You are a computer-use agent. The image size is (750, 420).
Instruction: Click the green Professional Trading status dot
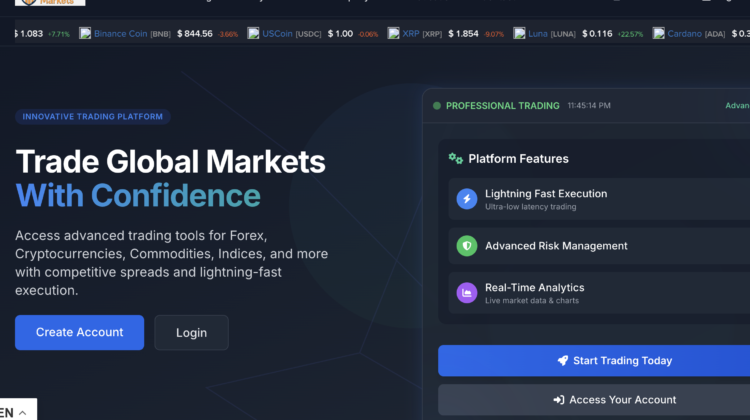pos(437,106)
